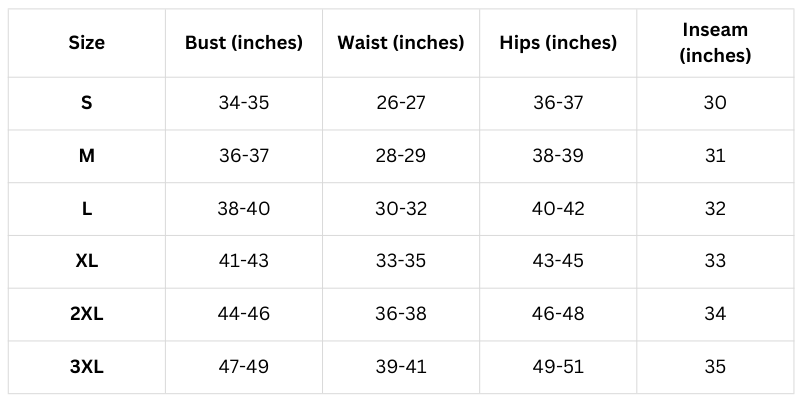The height and width of the screenshot is (400, 800).
Task: Click the S size row label
Action: pyautogui.click(x=87, y=103)
